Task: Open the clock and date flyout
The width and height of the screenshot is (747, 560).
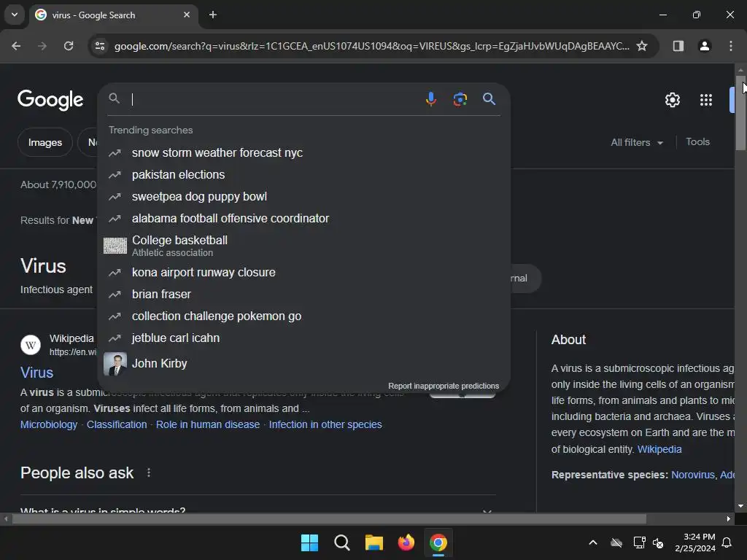Action: tap(695, 542)
